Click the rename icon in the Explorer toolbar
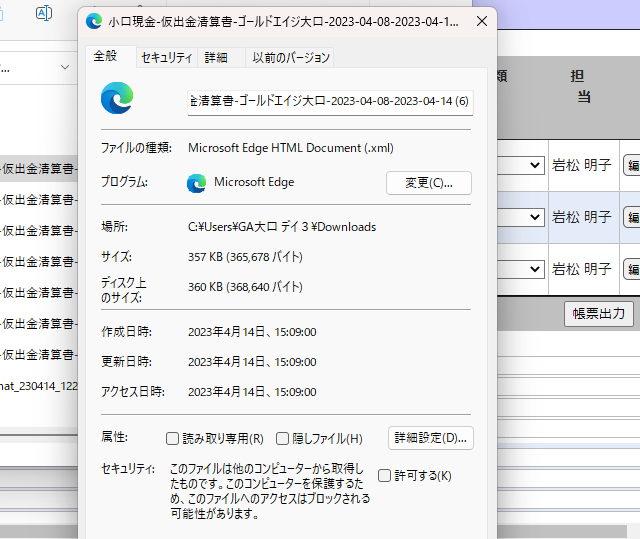This screenshot has height=539, width=640. point(44,13)
